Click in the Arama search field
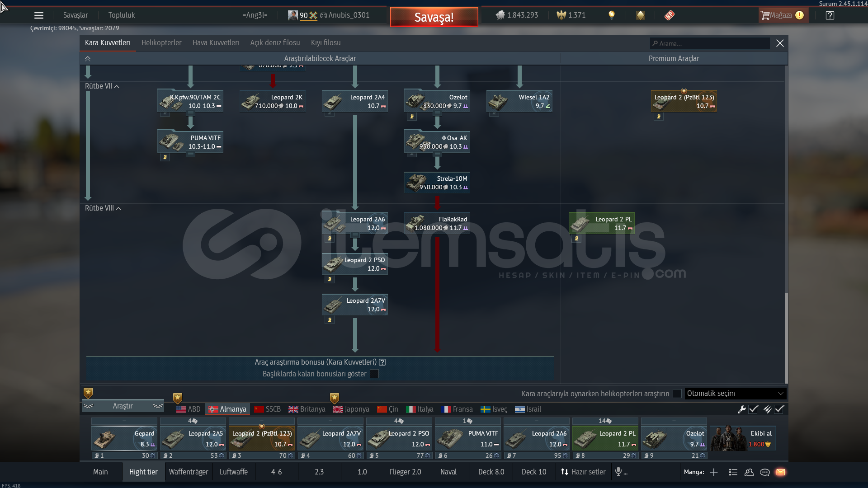 click(710, 43)
